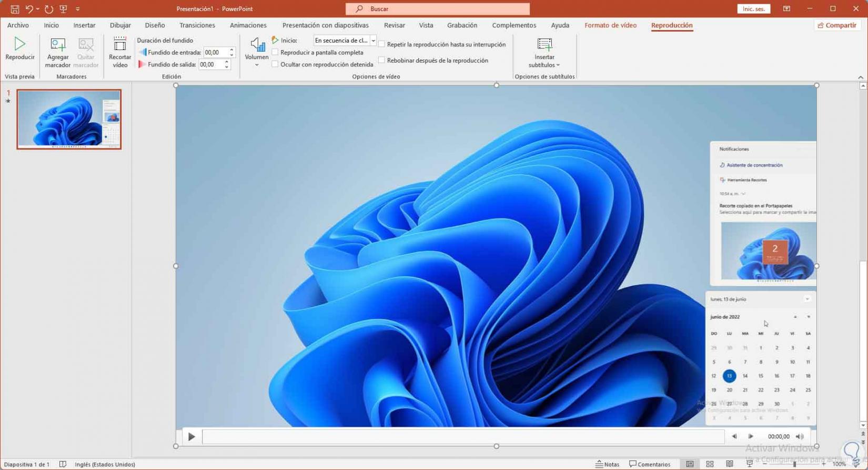868x470 pixels.
Task: Expand the Inicio playback sequence dropdown
Action: (373, 41)
